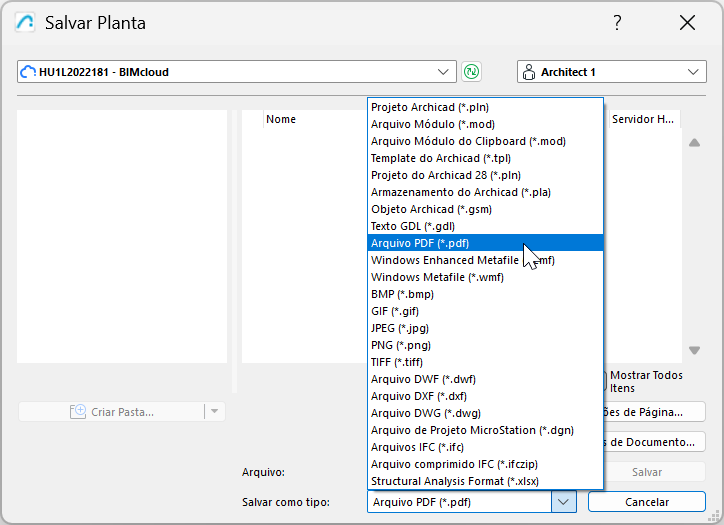The image size is (724, 525).
Task: Select Structural Analysis Format (*.xlsx)
Action: point(485,481)
